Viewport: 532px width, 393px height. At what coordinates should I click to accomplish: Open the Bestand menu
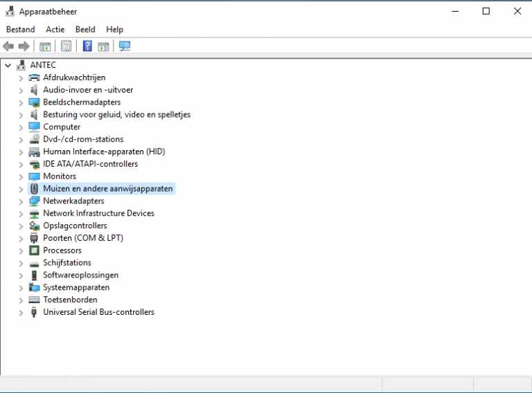(20, 29)
